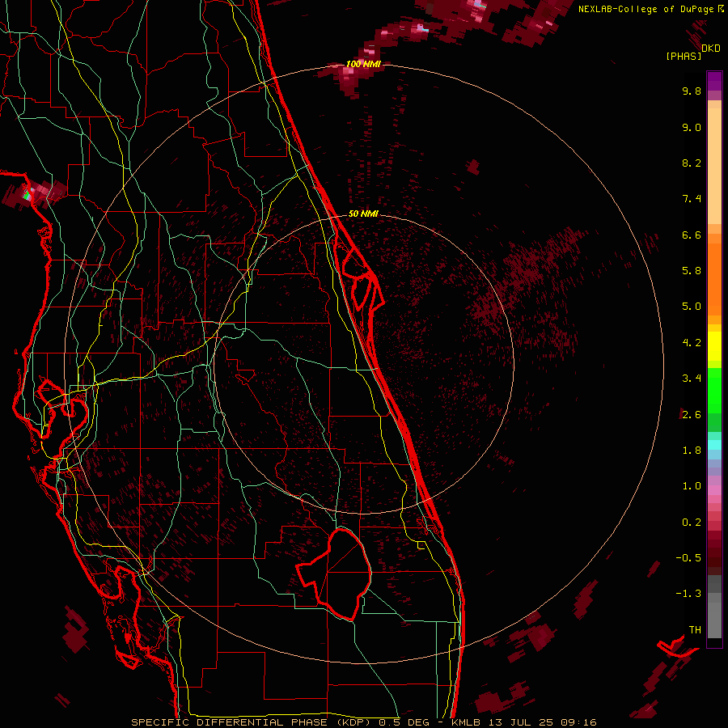Pick the cyan color bar segment near 1.8

[x=714, y=445]
